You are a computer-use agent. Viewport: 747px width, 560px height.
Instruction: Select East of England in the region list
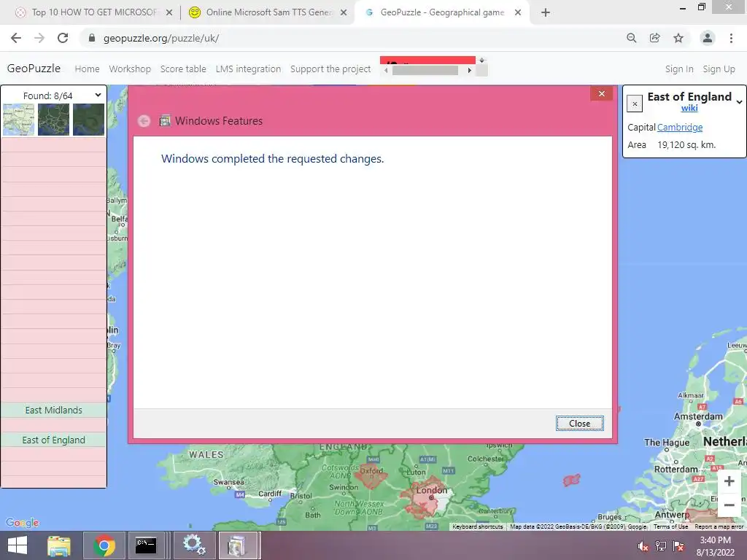point(53,440)
